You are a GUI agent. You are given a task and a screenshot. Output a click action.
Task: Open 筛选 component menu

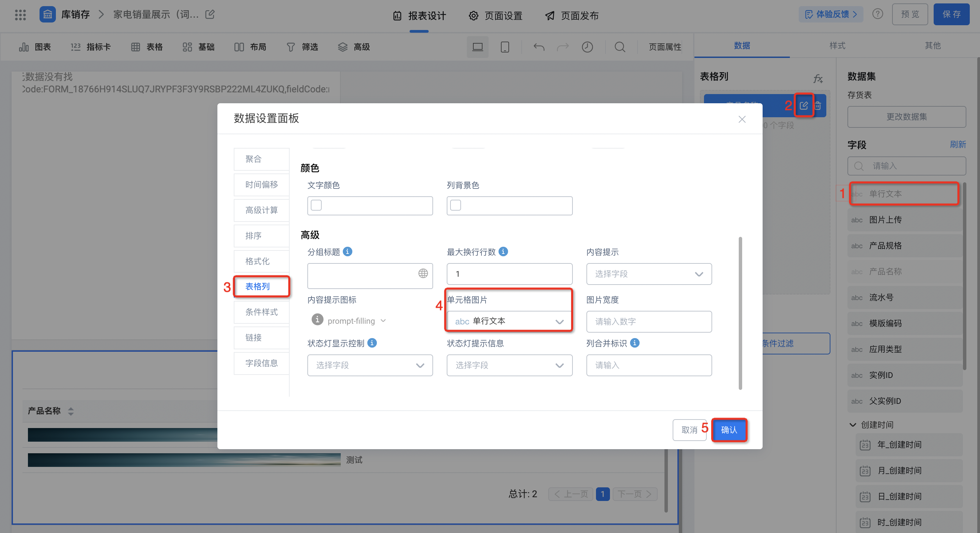(x=302, y=47)
